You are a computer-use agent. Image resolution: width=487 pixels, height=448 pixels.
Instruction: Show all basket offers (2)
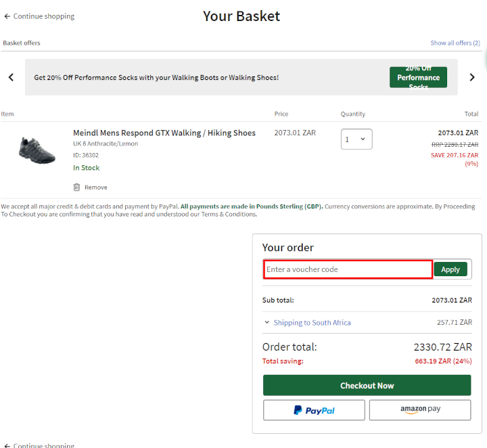[455, 43]
